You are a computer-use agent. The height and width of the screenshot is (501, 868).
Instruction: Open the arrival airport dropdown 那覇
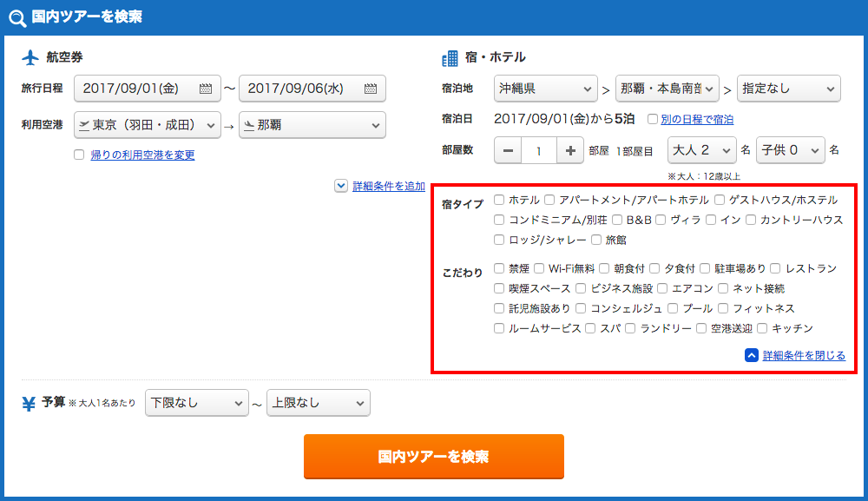coord(312,125)
